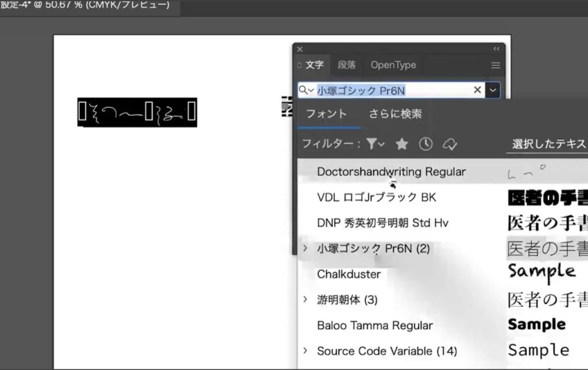Close the Character panel with X icon
The width and height of the screenshot is (588, 370).
click(x=300, y=49)
